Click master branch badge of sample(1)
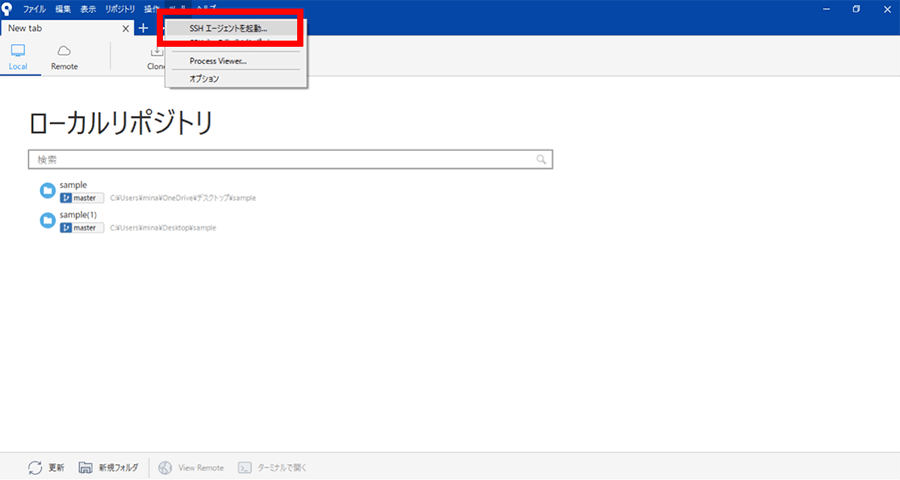This screenshot has height=480, width=900. (82, 228)
